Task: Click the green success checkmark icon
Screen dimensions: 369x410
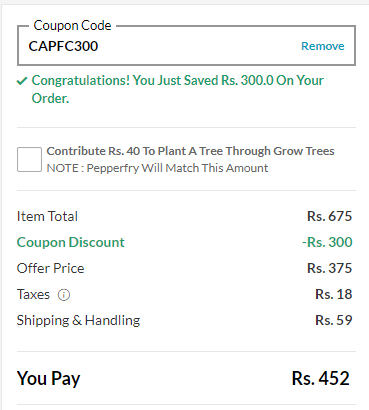Action: point(22,81)
